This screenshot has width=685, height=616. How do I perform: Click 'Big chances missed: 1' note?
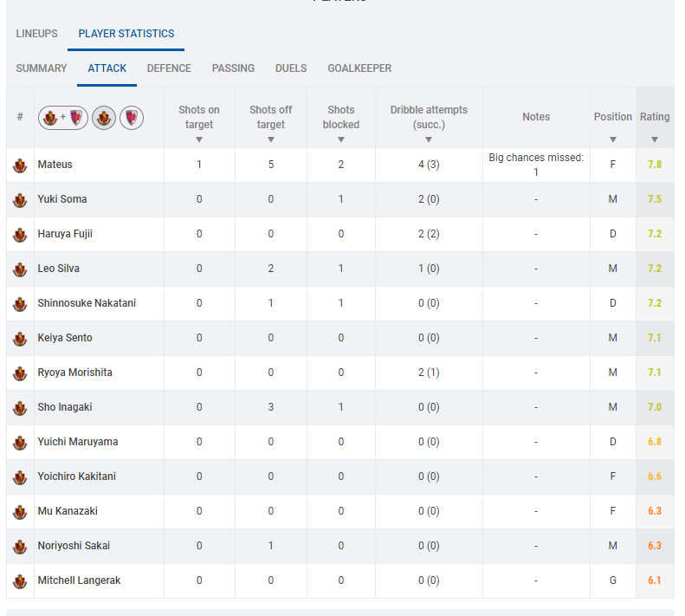click(x=536, y=165)
